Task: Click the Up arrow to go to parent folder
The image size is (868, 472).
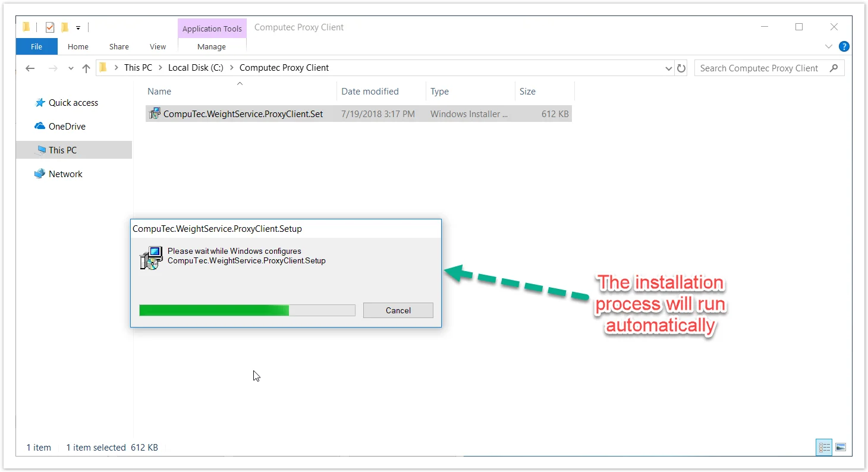Action: point(86,68)
